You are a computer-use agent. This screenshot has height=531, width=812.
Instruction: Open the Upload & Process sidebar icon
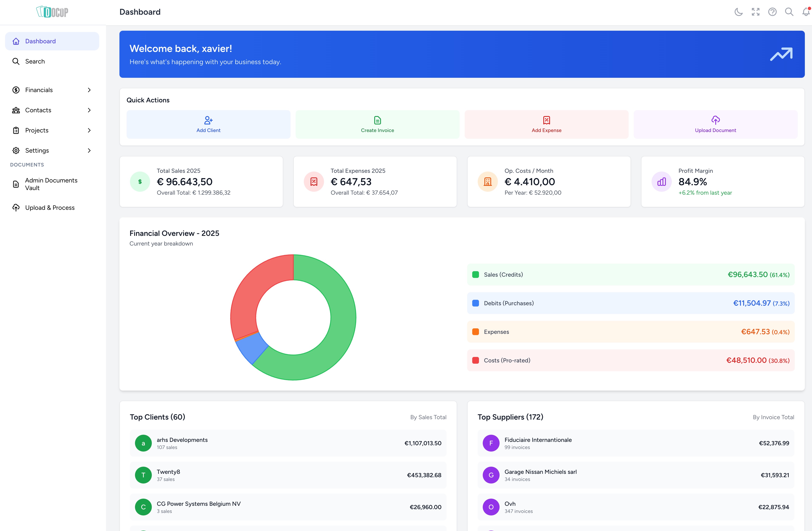pos(16,207)
